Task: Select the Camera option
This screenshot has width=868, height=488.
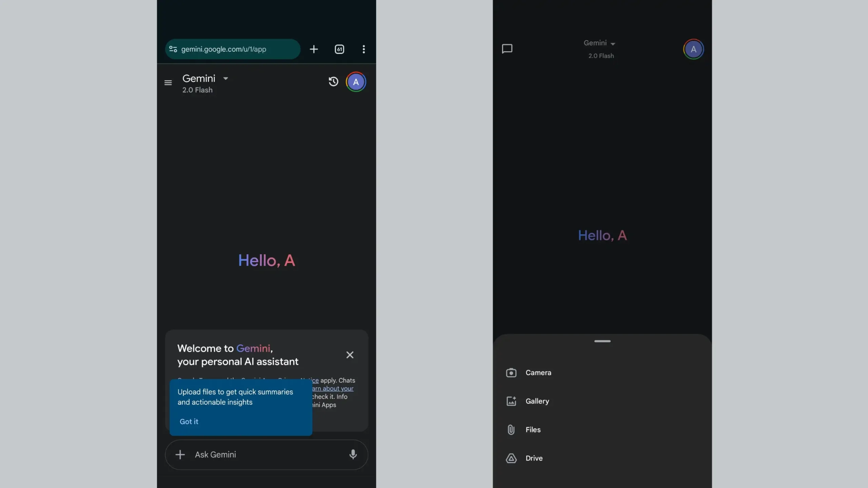Action: [602, 373]
